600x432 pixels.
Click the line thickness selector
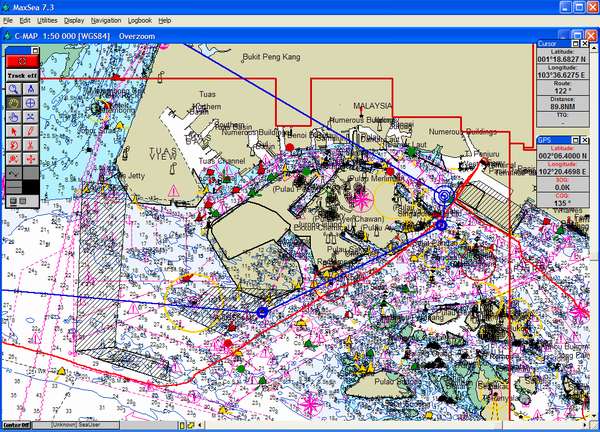tap(14, 187)
